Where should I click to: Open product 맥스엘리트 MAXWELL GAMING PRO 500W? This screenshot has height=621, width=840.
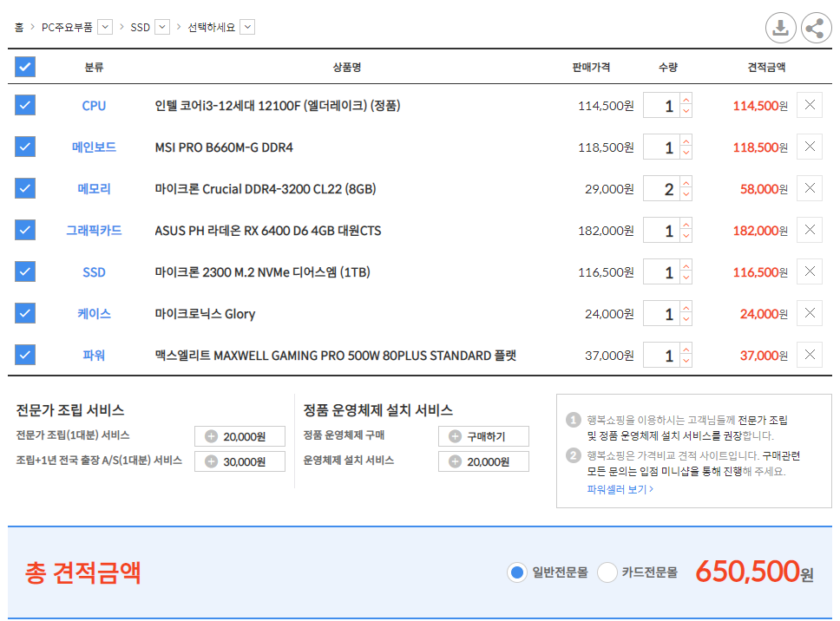(335, 356)
